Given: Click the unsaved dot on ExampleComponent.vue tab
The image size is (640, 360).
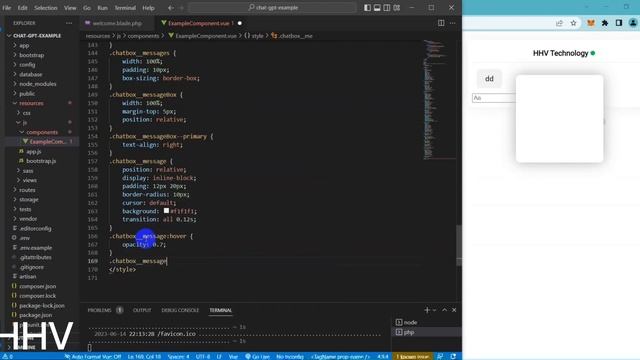Looking at the screenshot, I should [x=240, y=23].
